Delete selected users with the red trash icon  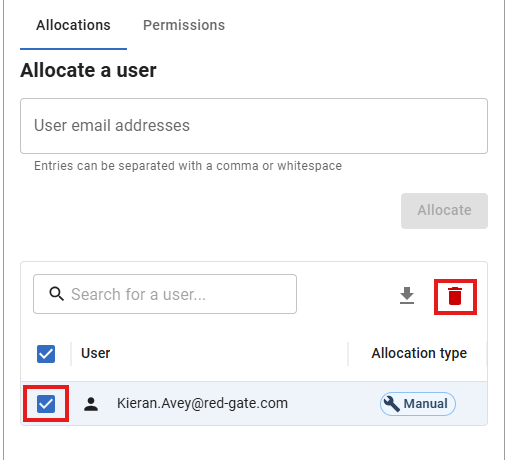455,296
